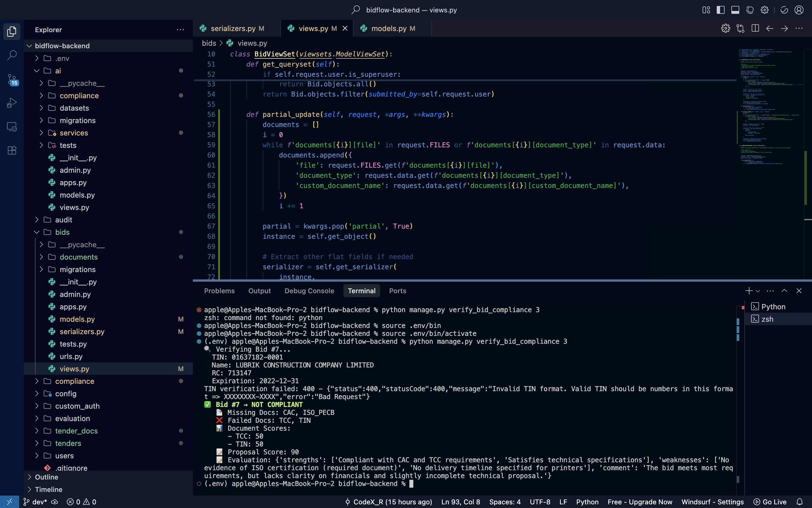812x508 pixels.
Task: Start Go Live server
Action: pos(770,502)
